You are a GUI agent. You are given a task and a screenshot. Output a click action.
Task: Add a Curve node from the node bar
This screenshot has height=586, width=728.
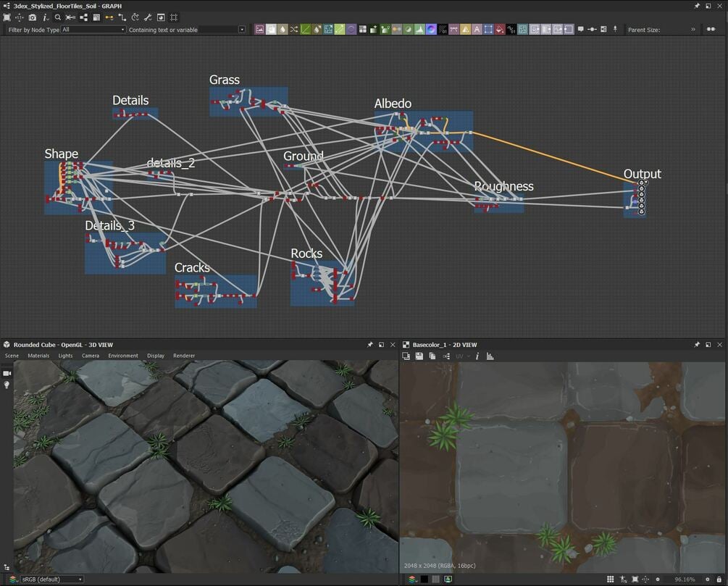pos(305,30)
